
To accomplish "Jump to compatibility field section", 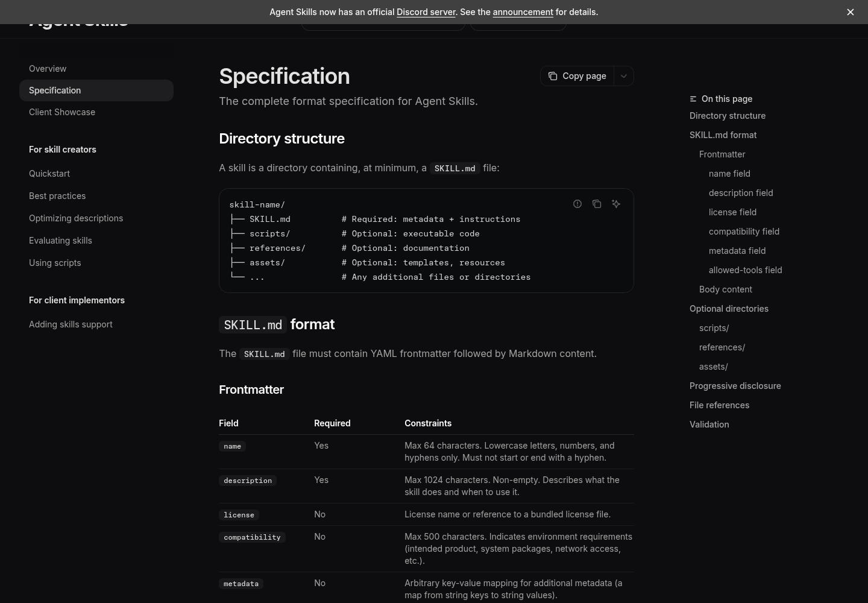I will tap(744, 232).
